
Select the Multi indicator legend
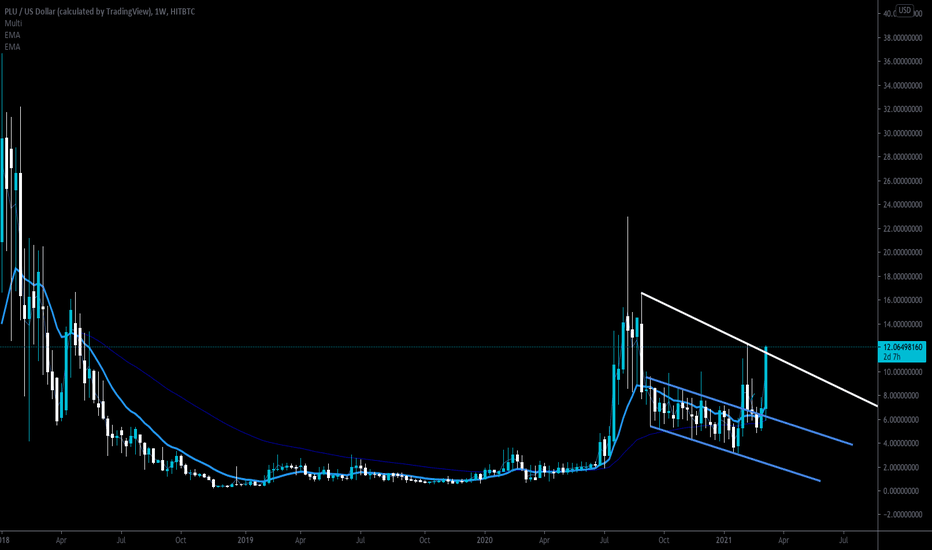[x=13, y=23]
